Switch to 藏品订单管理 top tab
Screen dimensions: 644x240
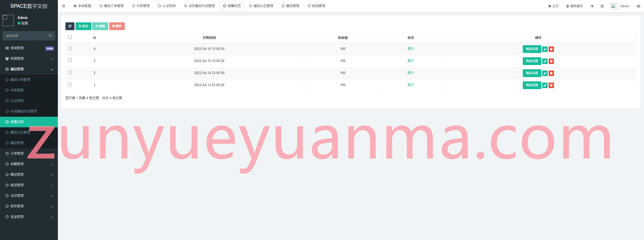point(112,6)
